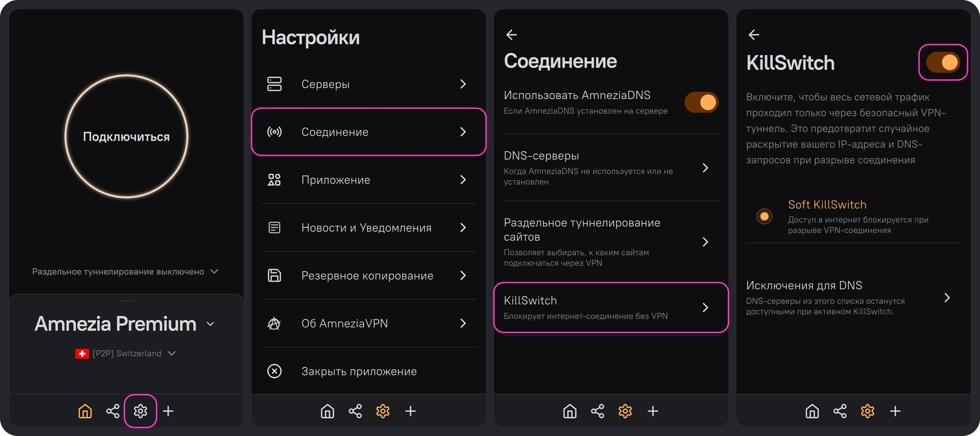Click the KillSwitch page heading
Viewport: 980px width, 436px height.
coord(790,63)
